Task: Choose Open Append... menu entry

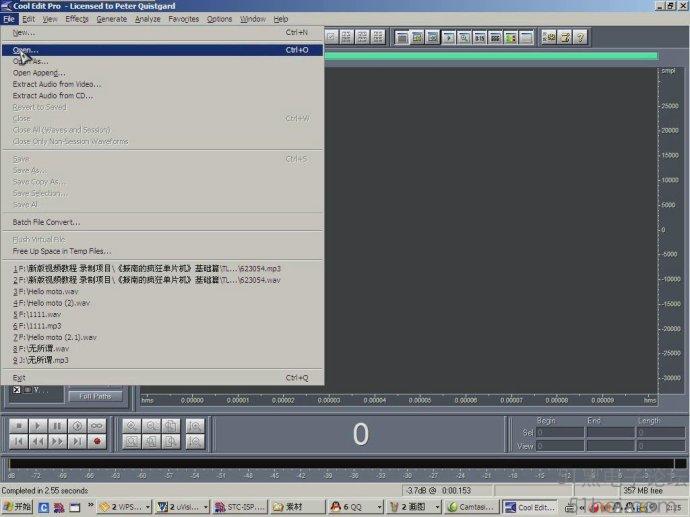Action: coord(162,73)
